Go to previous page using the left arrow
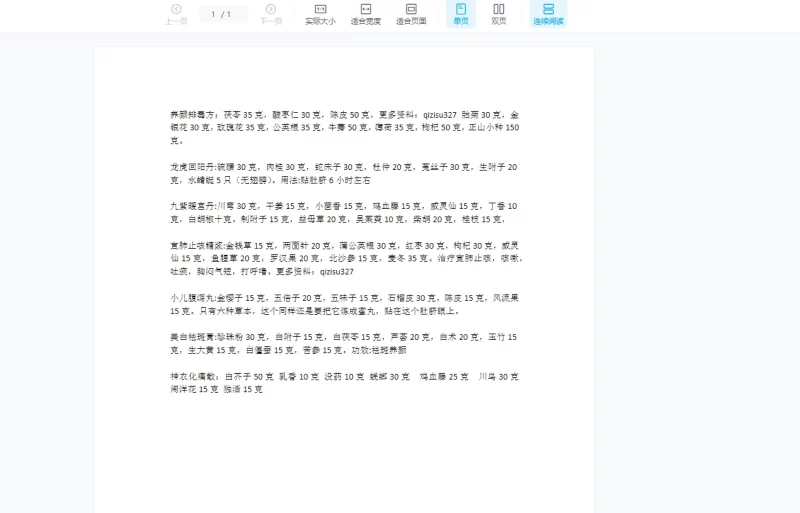 click(x=176, y=9)
